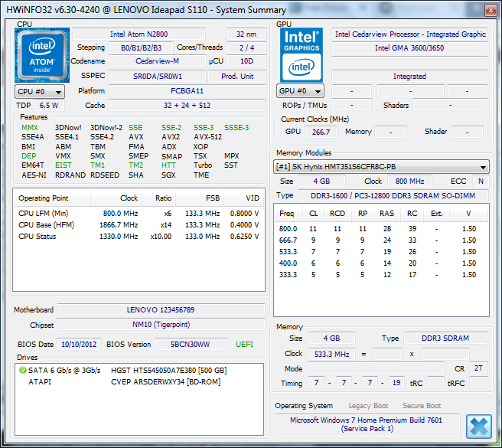The height and width of the screenshot is (448, 502).
Task: Select the 333.3 frequency timing row
Action: [381, 275]
